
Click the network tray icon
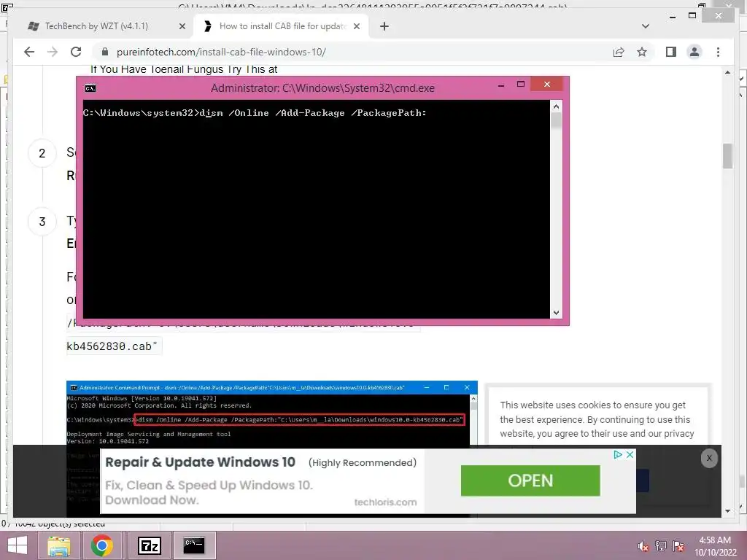(661, 546)
